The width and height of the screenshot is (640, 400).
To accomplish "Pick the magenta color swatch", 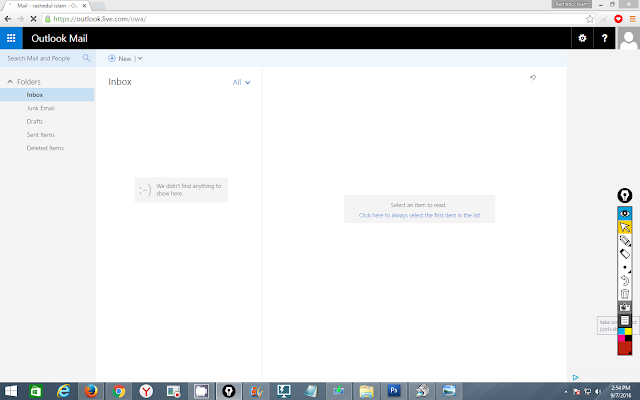I will coord(621,338).
